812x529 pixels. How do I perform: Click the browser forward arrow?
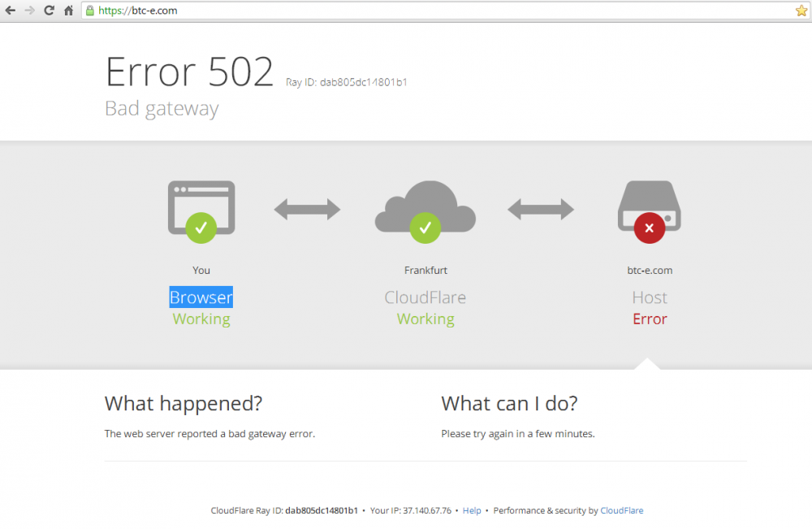pyautogui.click(x=29, y=11)
